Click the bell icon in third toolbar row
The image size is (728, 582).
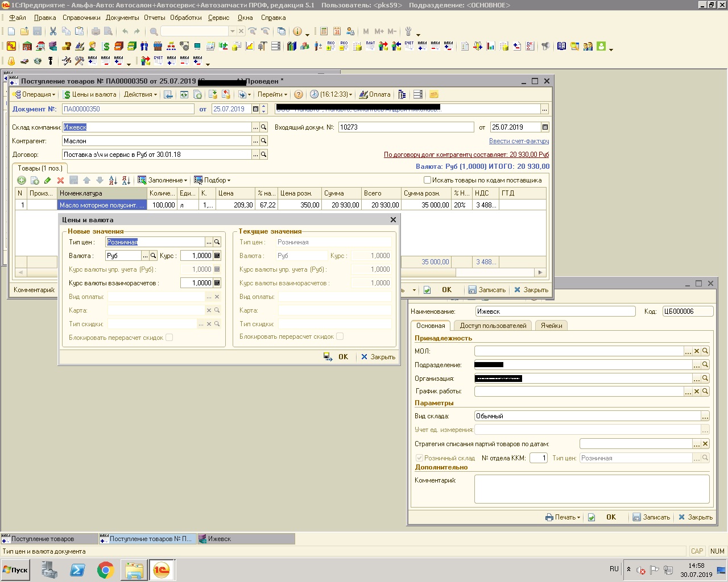click(x=11, y=61)
